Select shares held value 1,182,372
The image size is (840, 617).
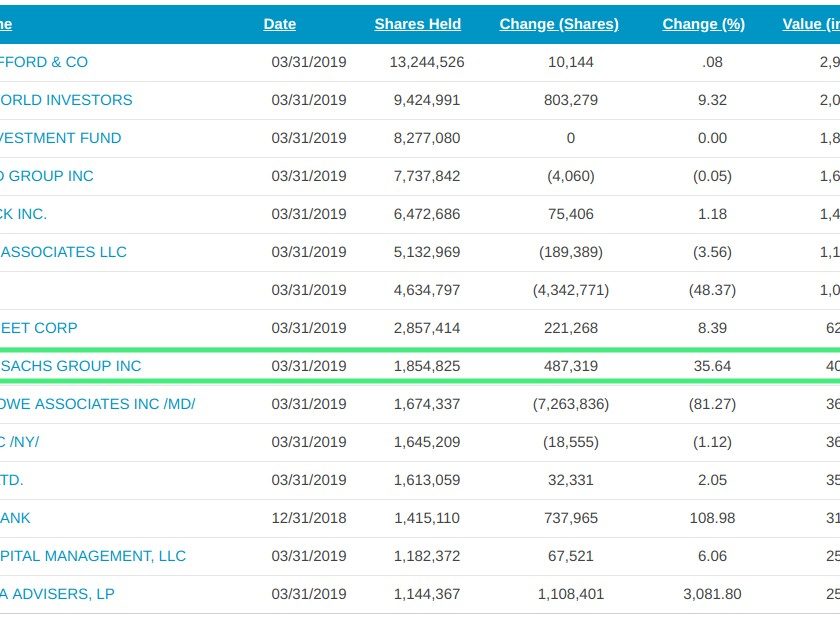click(x=427, y=556)
